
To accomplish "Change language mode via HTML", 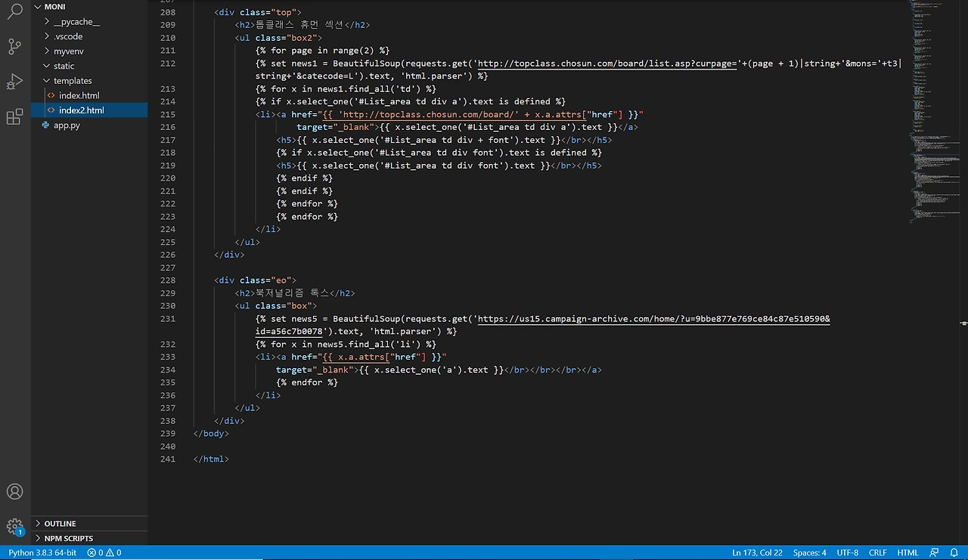I will point(907,552).
